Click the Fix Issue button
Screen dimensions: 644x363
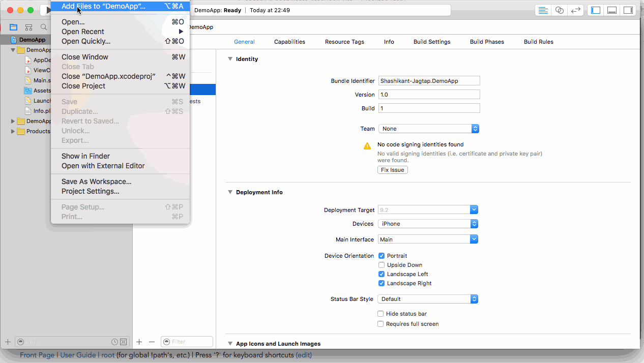click(393, 170)
